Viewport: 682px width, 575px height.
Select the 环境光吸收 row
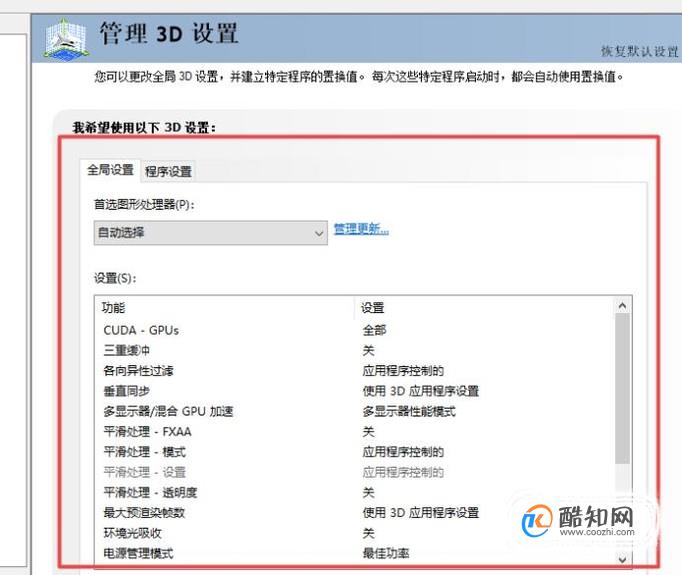354,533
